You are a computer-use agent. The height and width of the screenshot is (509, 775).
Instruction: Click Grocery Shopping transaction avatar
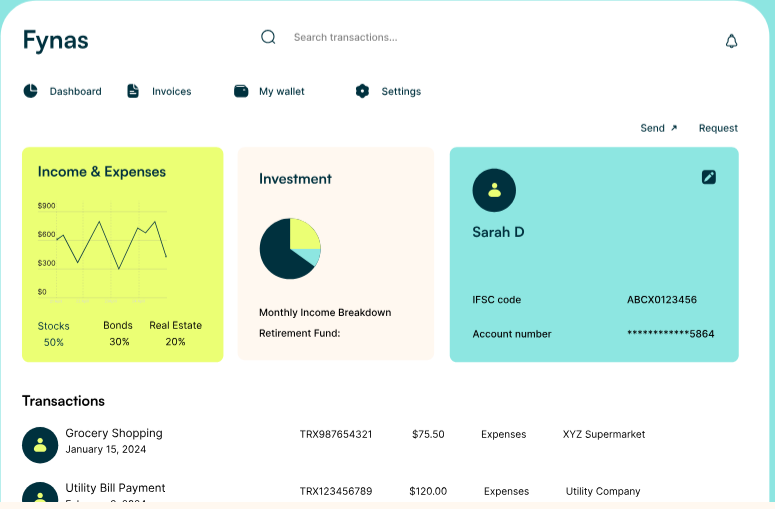coord(40,445)
